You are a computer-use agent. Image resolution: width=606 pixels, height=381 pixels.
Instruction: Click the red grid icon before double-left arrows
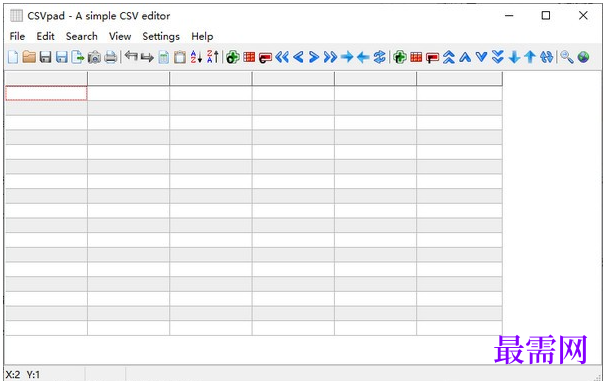(249, 57)
